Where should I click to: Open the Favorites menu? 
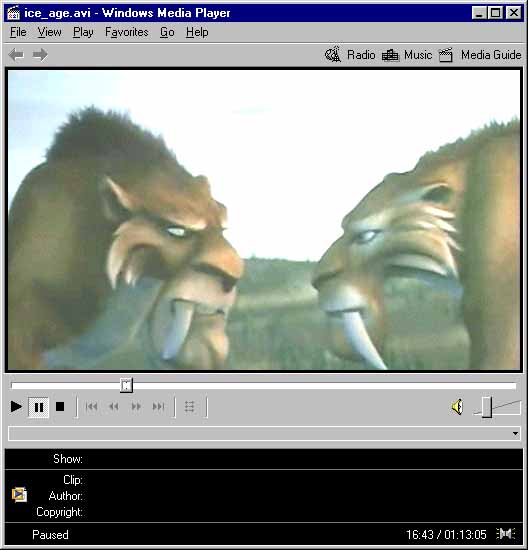pos(127,32)
